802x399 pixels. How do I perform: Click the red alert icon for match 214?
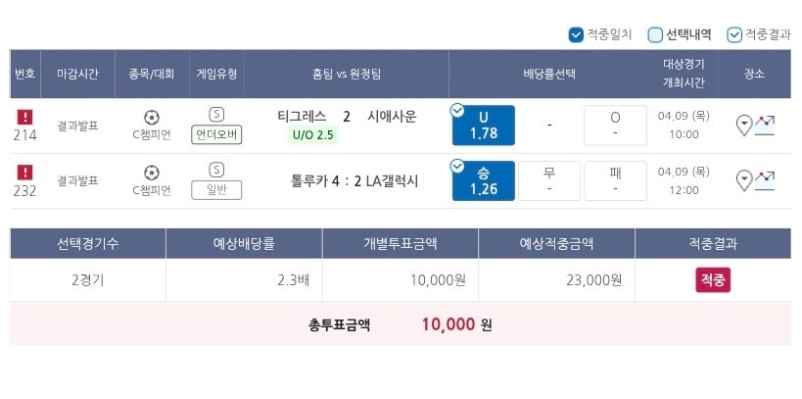coord(25,117)
